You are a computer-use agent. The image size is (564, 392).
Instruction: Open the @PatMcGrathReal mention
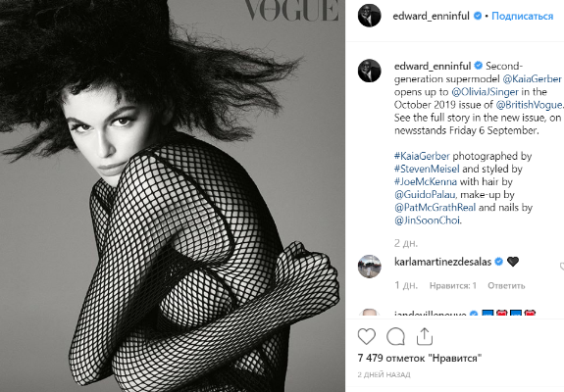(435, 208)
